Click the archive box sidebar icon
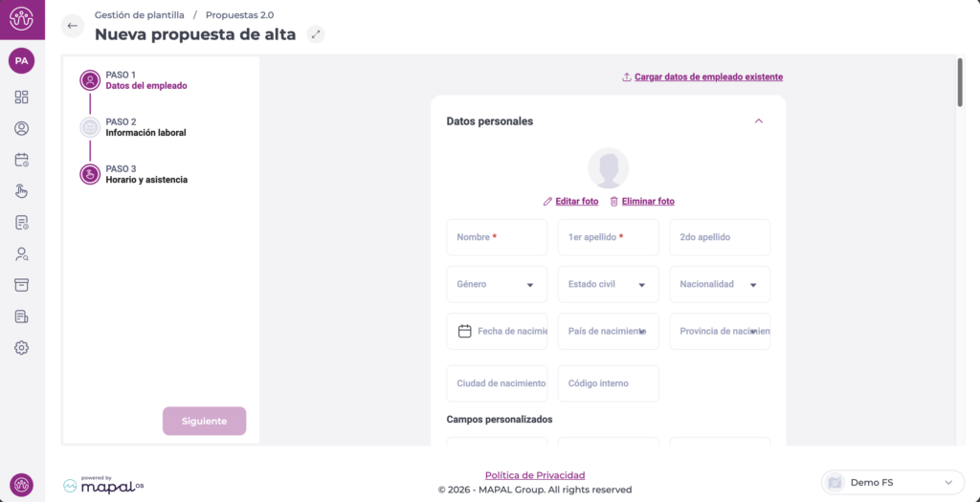This screenshot has width=980, height=502. pyautogui.click(x=22, y=285)
